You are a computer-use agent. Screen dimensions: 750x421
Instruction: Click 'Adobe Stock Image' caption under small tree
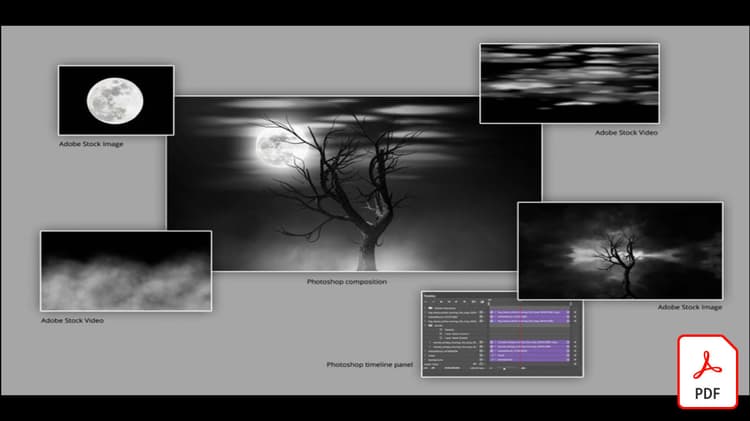690,307
